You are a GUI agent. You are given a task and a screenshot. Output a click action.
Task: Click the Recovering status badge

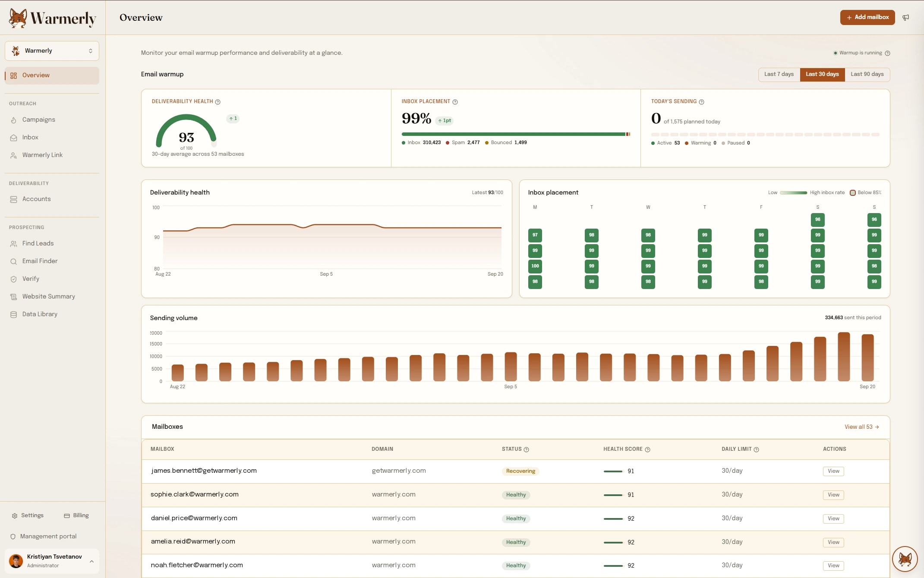(520, 471)
